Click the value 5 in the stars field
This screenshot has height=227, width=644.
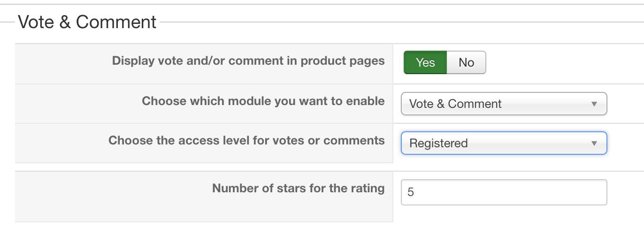pos(411,192)
